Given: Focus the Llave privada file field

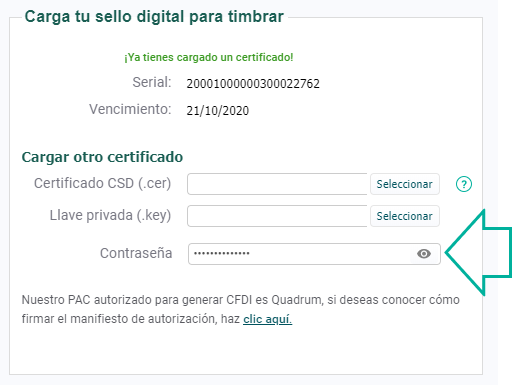Looking at the screenshot, I should click(278, 216).
